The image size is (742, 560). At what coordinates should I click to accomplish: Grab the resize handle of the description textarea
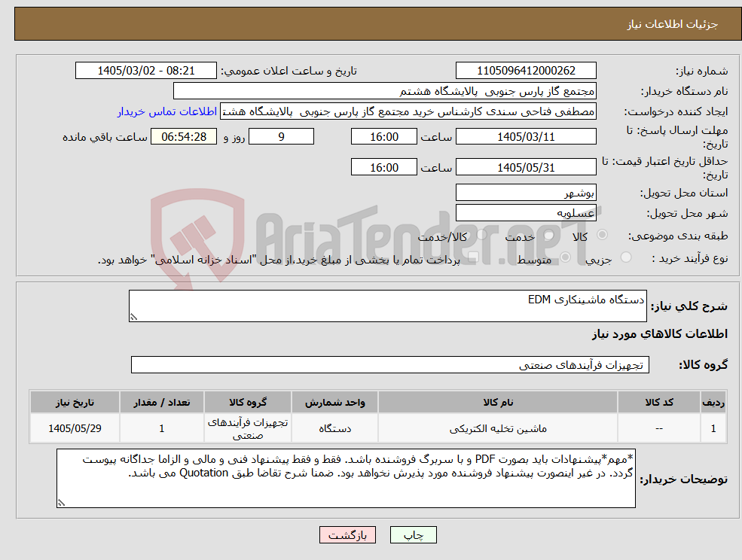[133, 318]
